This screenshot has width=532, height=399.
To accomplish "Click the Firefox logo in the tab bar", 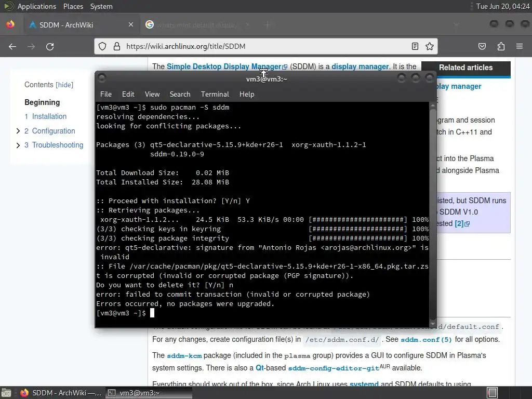I will [10, 24].
